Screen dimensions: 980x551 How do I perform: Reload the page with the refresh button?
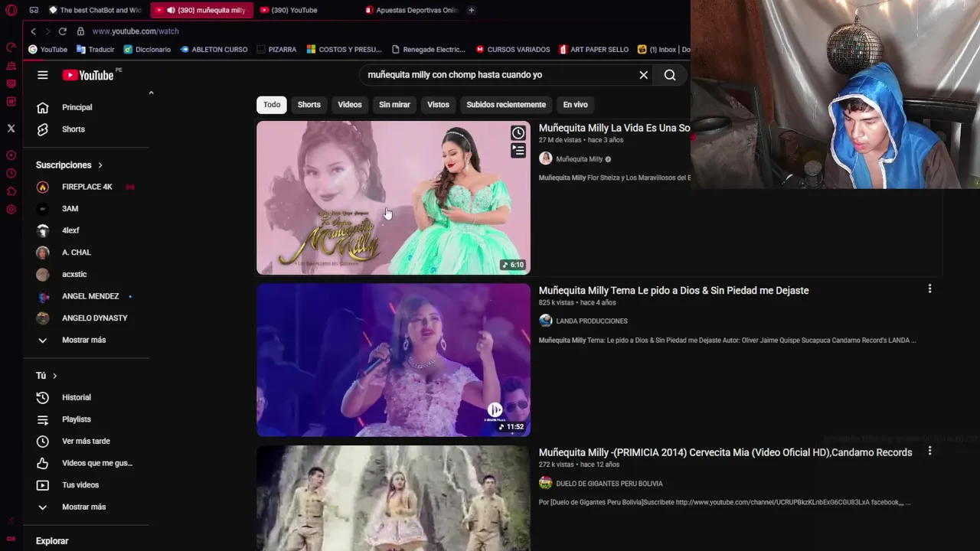point(62,31)
